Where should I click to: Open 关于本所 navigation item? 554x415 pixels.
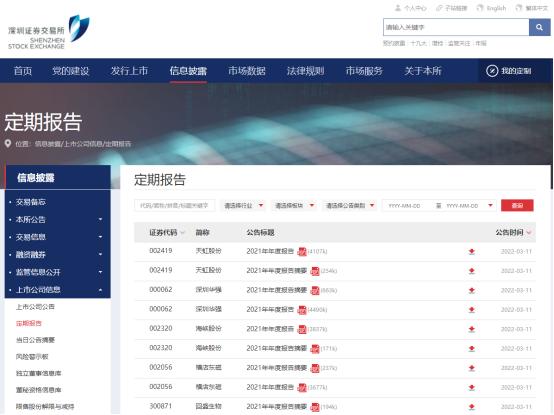(x=423, y=71)
